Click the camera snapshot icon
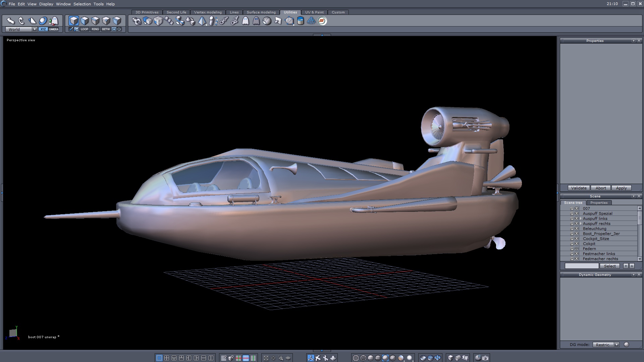 coord(485,358)
